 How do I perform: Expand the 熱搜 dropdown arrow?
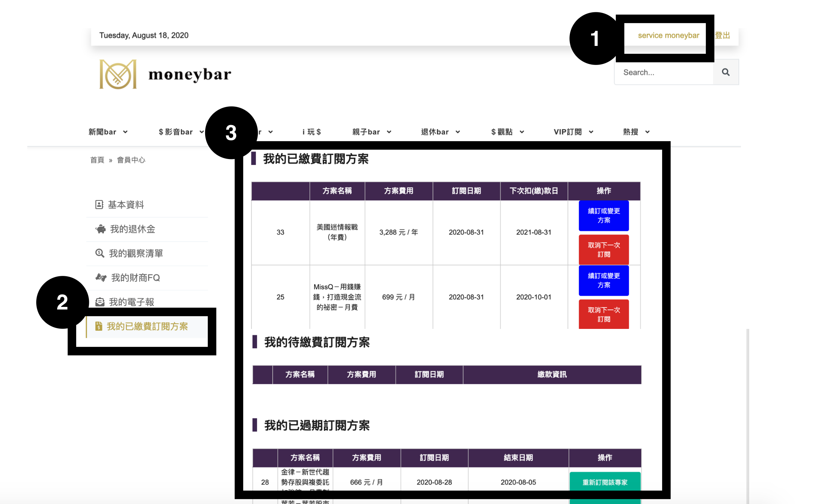(648, 132)
